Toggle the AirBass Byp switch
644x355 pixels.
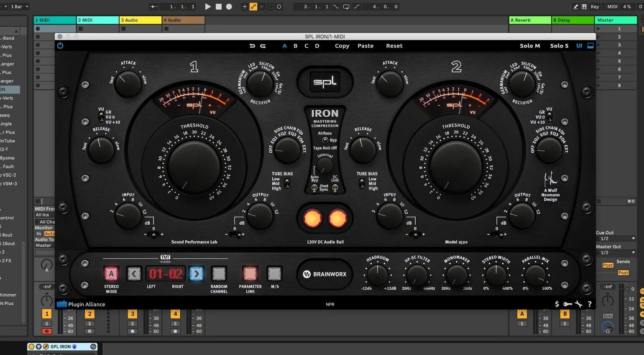coord(325,140)
